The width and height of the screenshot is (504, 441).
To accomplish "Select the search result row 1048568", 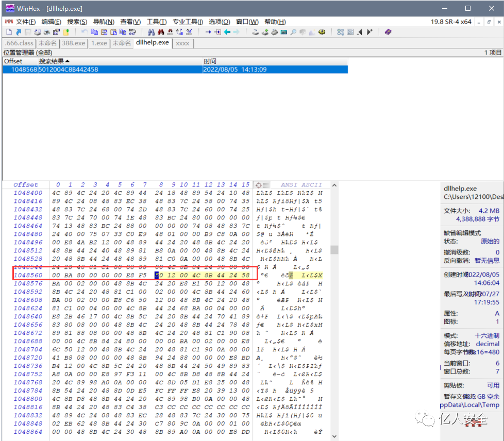I will point(175,70).
